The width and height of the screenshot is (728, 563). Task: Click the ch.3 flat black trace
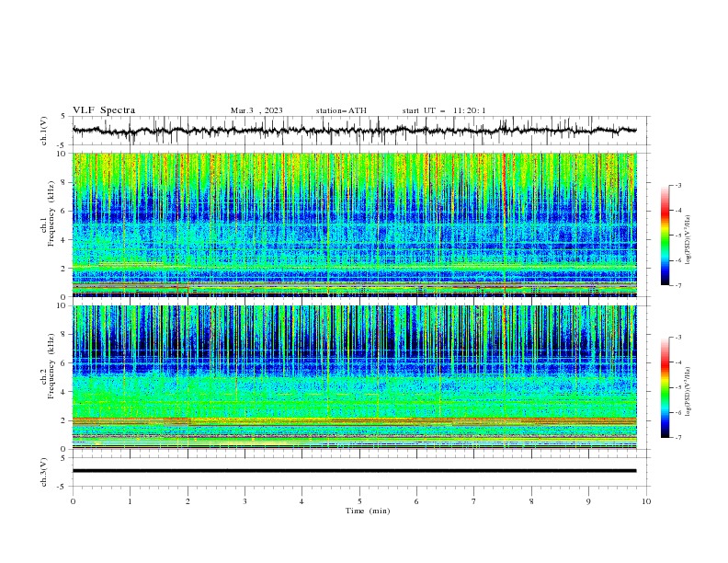click(354, 471)
